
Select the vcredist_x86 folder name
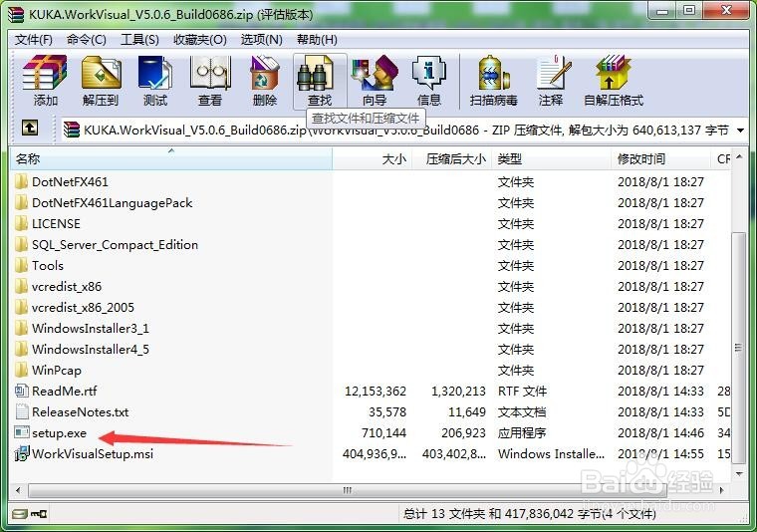click(67, 286)
